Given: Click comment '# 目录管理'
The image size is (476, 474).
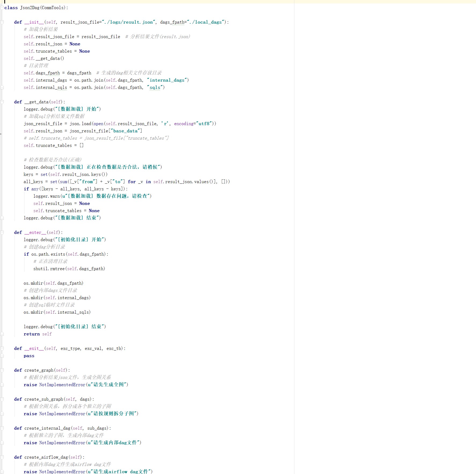Looking at the screenshot, I should tap(36, 66).
